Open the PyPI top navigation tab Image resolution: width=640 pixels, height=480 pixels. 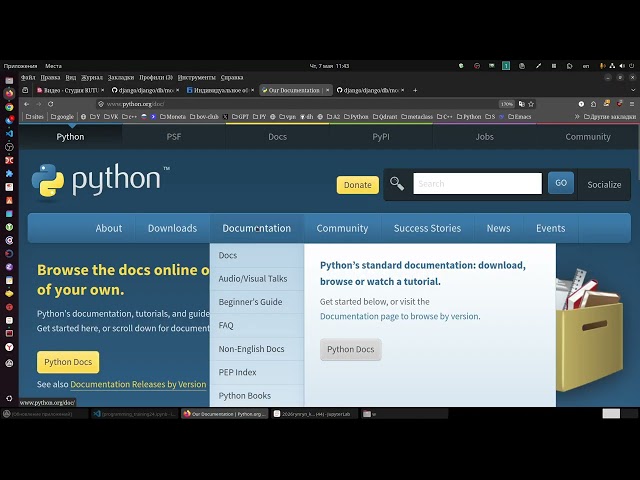click(381, 137)
